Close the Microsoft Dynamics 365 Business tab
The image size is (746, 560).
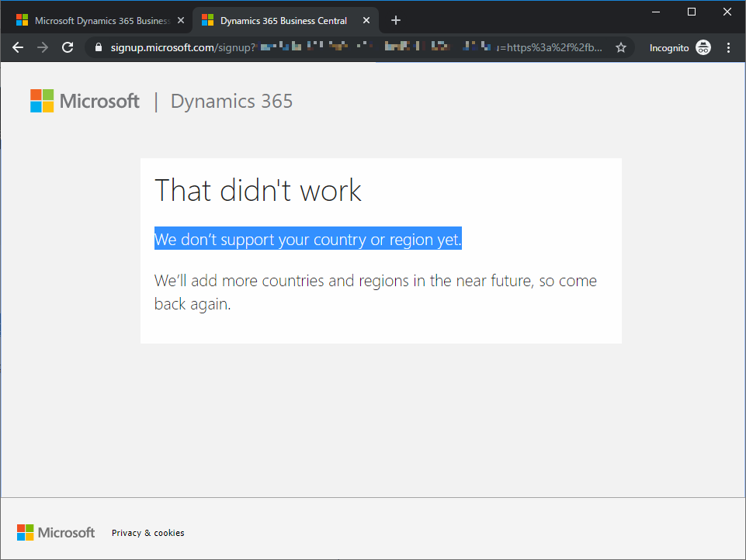coord(180,21)
